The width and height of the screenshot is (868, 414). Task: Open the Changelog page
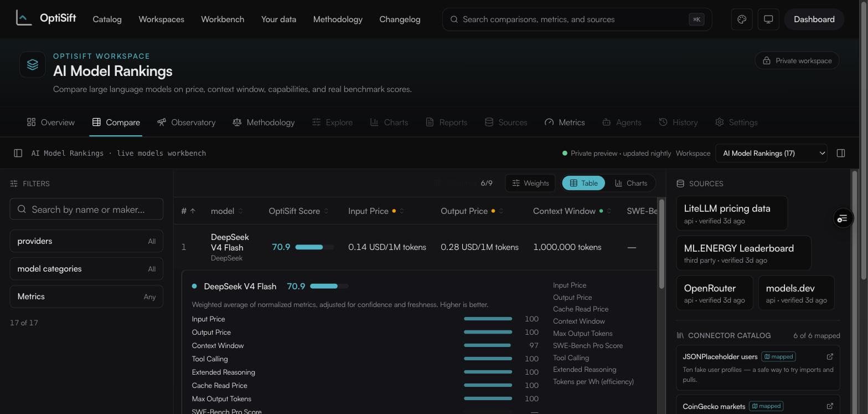coord(400,19)
